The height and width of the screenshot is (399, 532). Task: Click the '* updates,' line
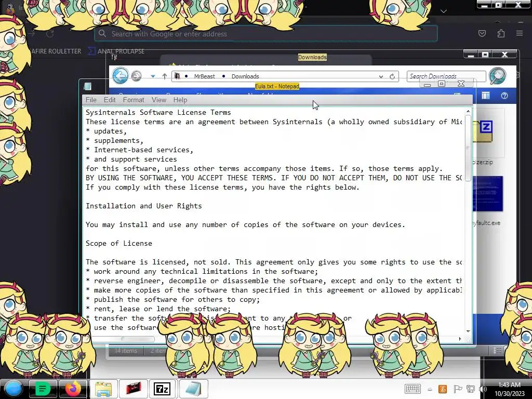[x=106, y=131]
